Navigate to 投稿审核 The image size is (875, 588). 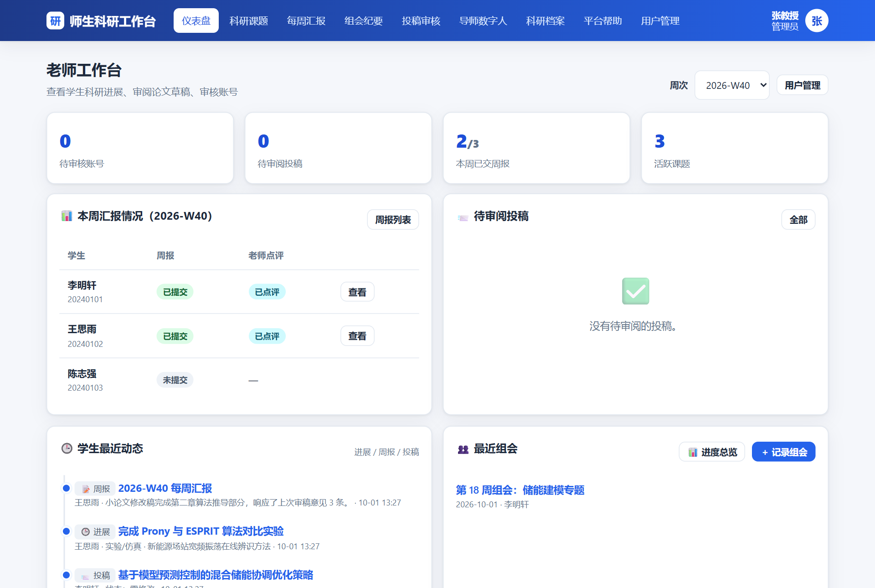coord(421,21)
